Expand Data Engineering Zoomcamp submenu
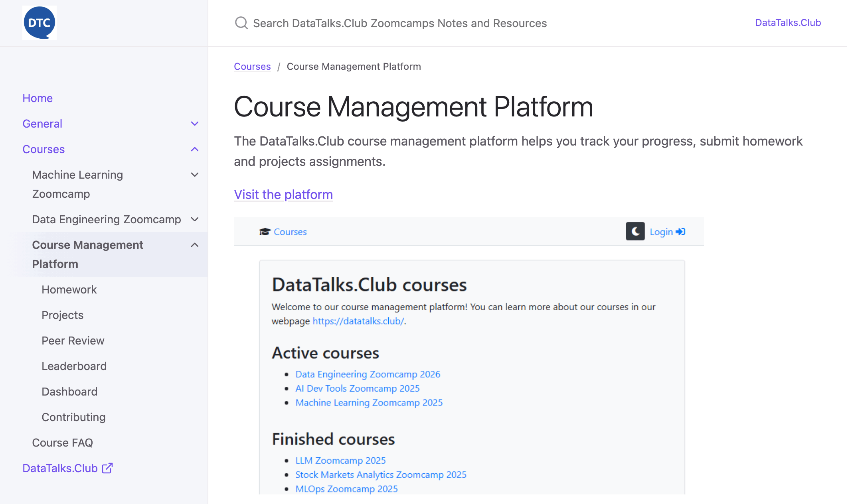 click(x=195, y=219)
